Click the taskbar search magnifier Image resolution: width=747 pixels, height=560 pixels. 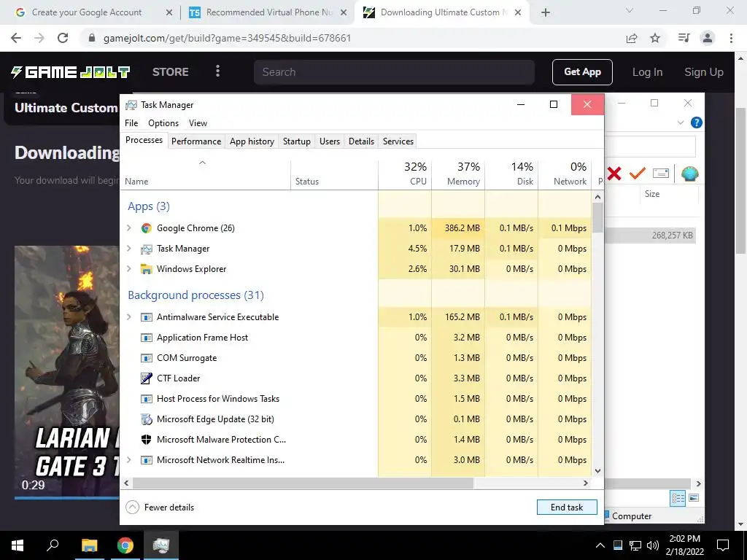tap(53, 545)
